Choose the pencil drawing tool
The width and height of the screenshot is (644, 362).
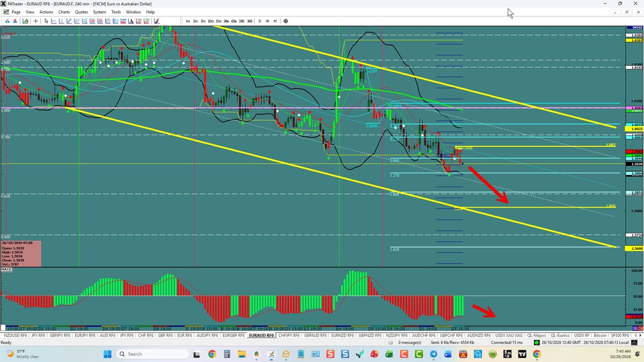pyautogui.click(x=157, y=21)
